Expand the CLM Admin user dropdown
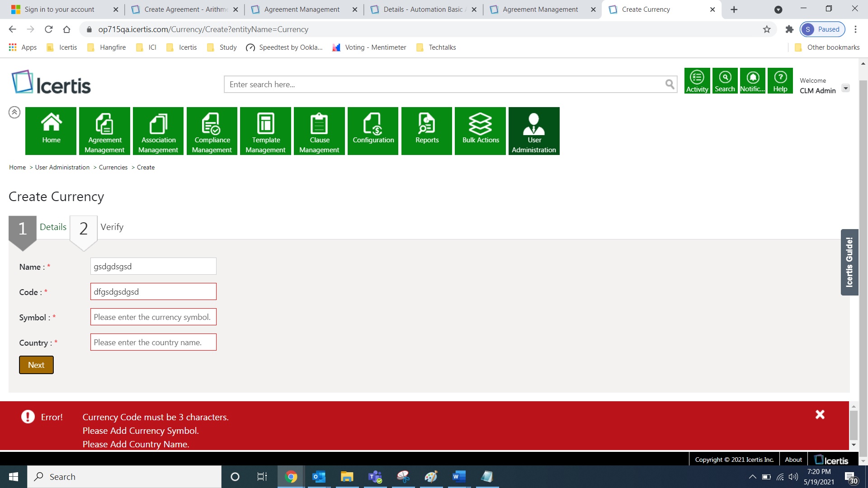This screenshot has height=488, width=868. [845, 88]
